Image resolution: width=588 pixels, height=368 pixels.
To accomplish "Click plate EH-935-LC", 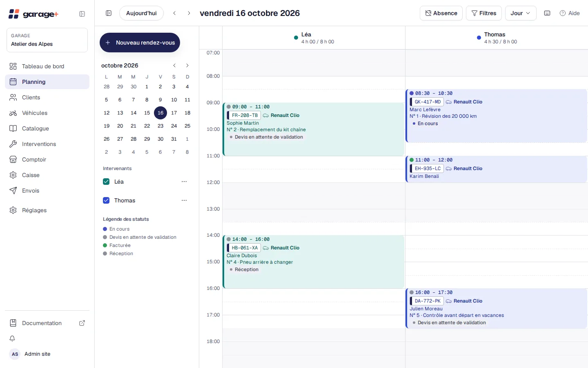I will tap(428, 168).
